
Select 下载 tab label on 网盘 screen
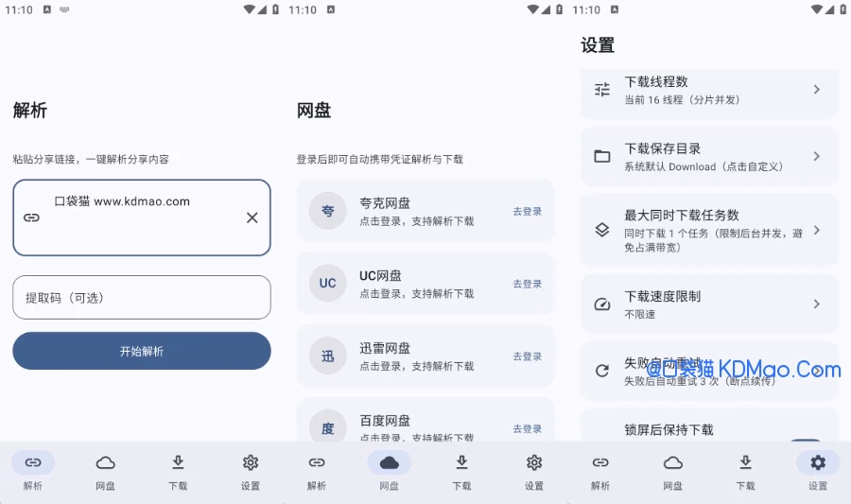[x=461, y=486]
